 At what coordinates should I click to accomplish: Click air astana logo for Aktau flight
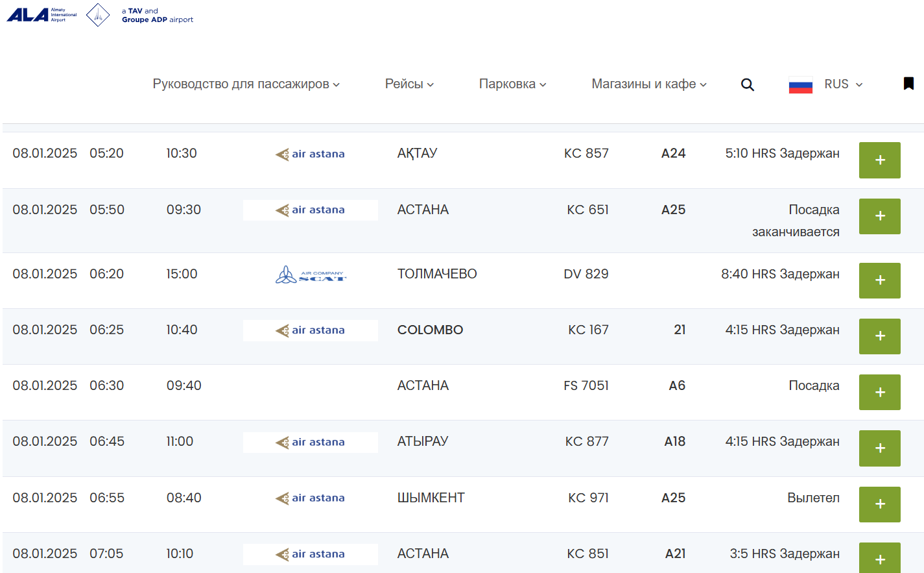(x=310, y=154)
